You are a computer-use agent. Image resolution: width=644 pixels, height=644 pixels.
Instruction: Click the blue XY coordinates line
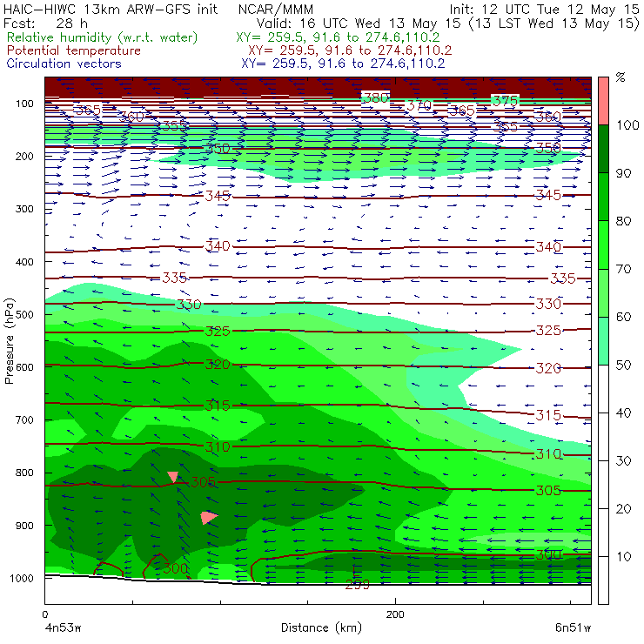pyautogui.click(x=343, y=64)
